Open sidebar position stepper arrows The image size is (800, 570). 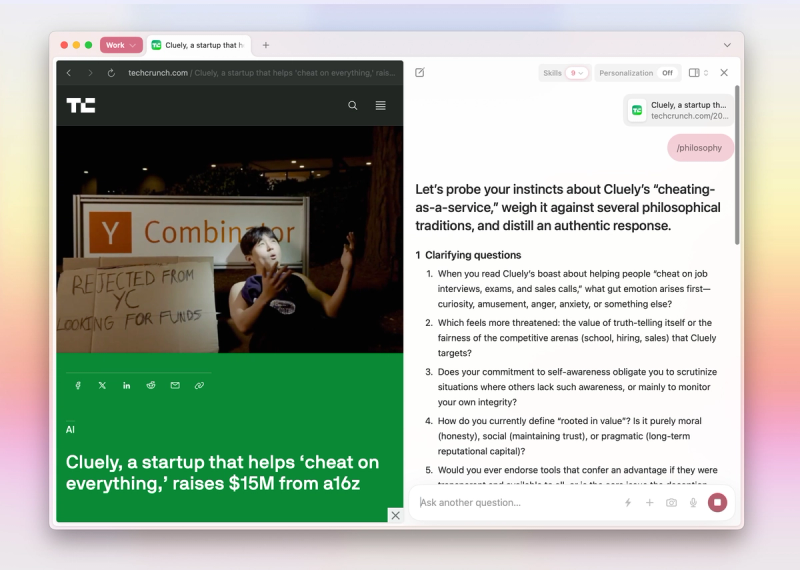point(706,72)
